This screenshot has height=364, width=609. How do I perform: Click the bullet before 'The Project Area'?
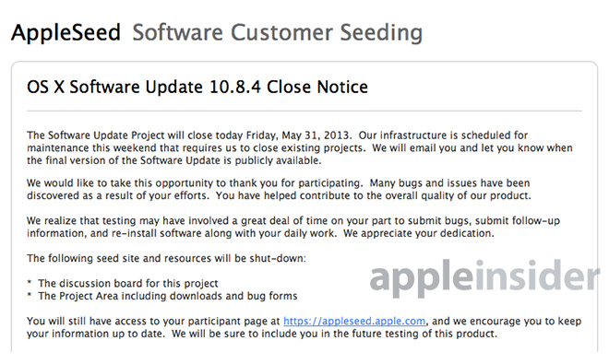(30, 295)
